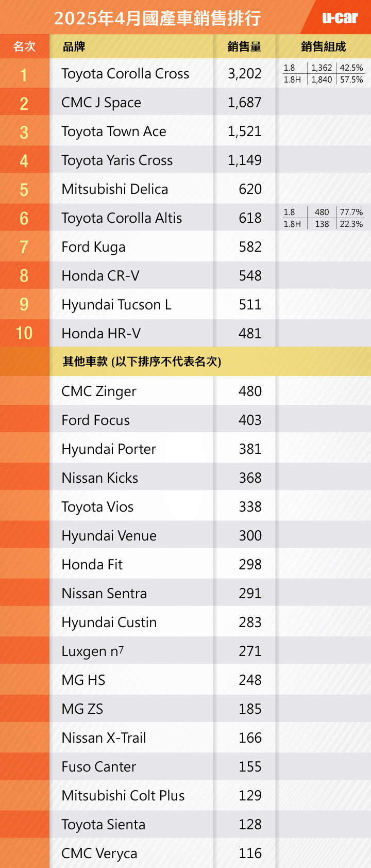
Task: Click the 名次 column header
Action: [x=24, y=46]
